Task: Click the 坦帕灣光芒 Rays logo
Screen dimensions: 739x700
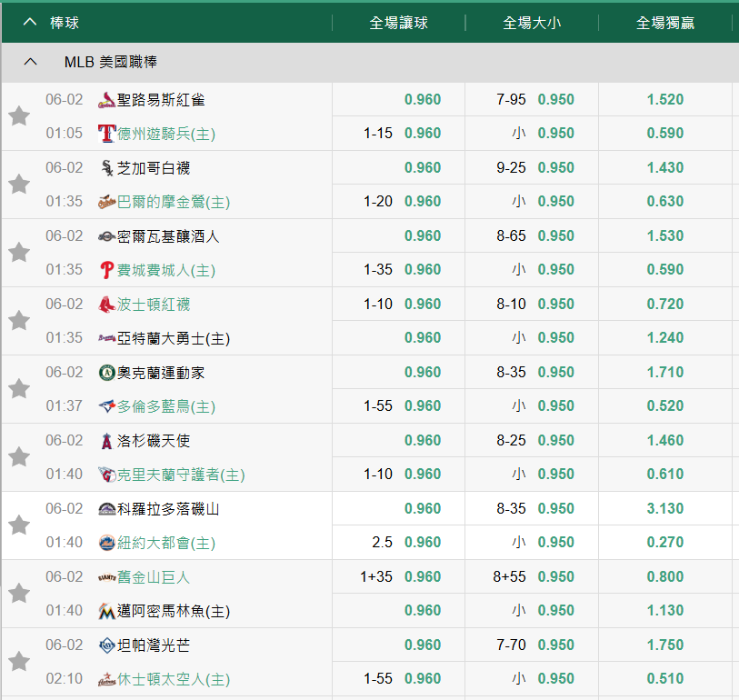Action: tap(107, 645)
